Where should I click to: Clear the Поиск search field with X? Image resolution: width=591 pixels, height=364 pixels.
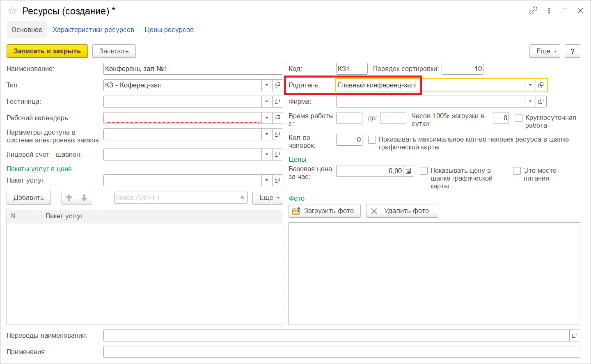(x=242, y=197)
